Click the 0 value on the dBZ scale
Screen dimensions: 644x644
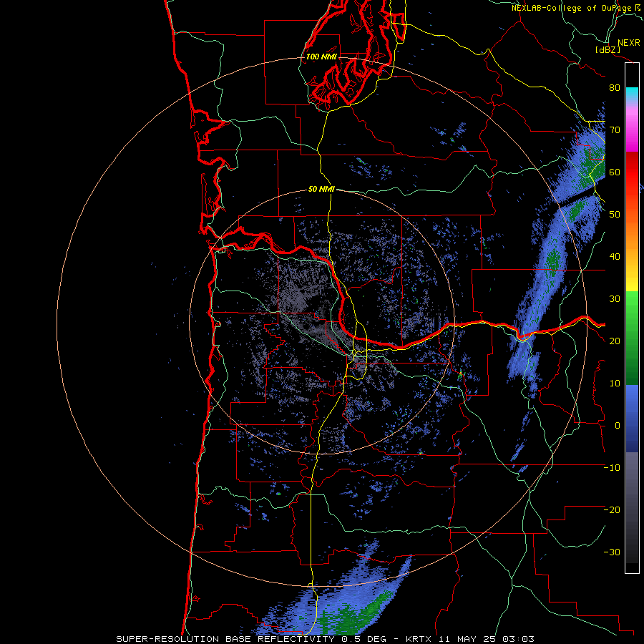coord(618,426)
